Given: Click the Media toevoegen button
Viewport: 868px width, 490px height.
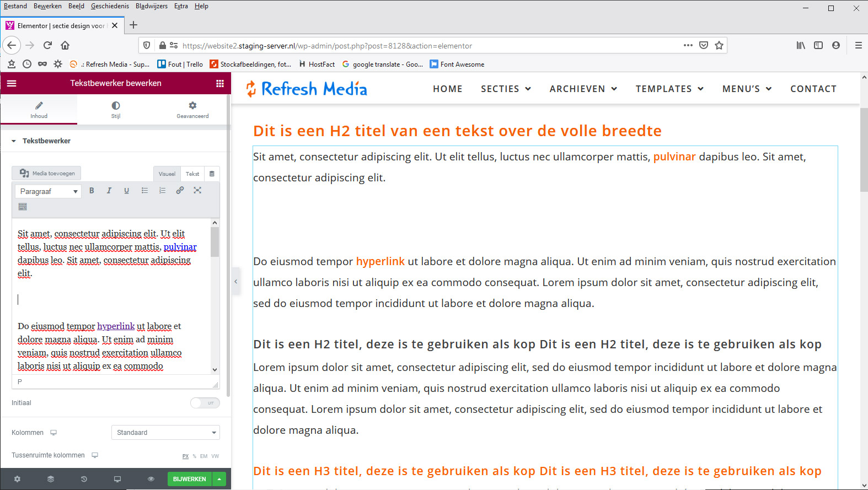Looking at the screenshot, I should (47, 173).
